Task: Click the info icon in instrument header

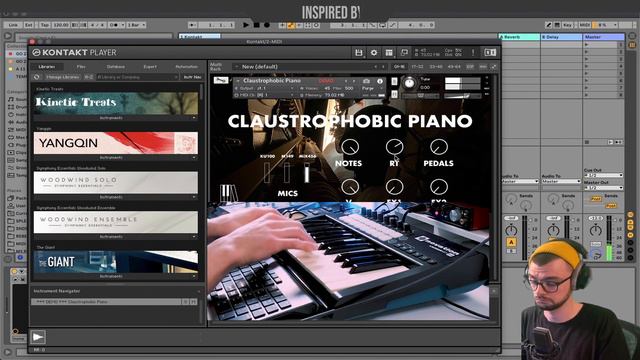Action: (380, 81)
